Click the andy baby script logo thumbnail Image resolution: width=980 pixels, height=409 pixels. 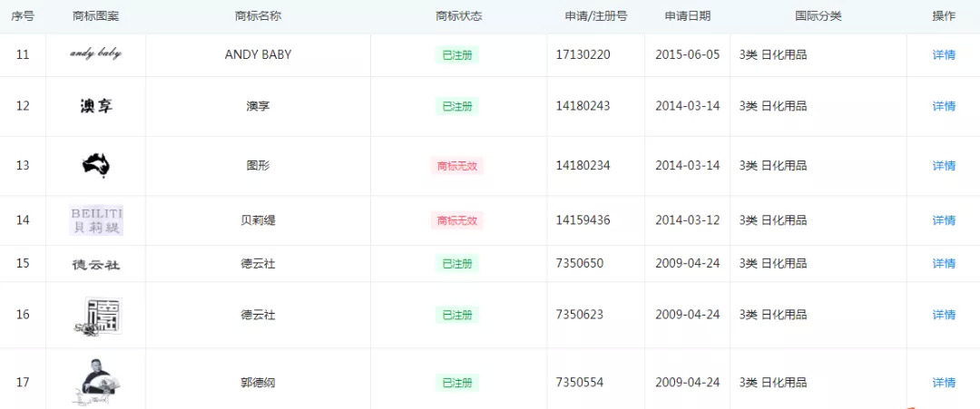click(x=95, y=54)
